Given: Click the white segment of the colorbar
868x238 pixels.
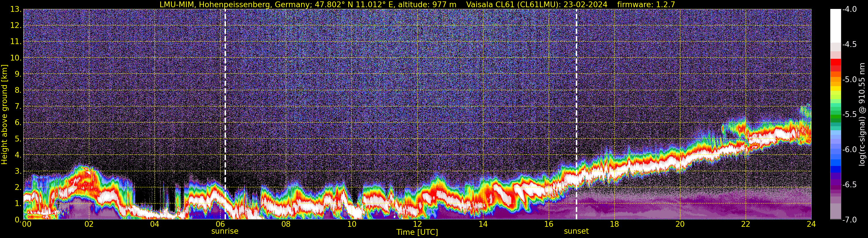Looking at the screenshot, I should (835, 26).
